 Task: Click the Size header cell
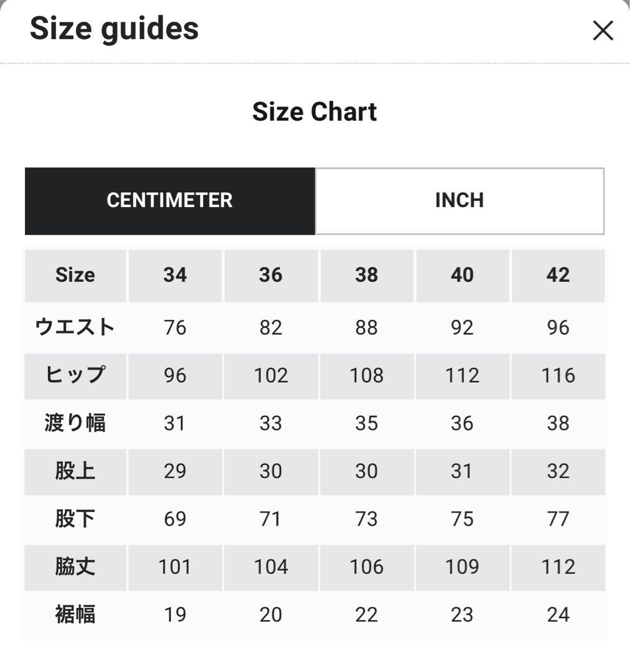(x=75, y=276)
